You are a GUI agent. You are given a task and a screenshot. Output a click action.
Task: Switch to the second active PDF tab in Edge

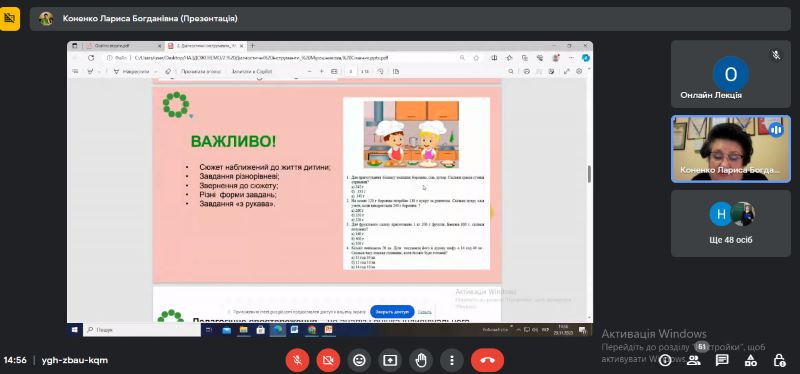click(207, 46)
